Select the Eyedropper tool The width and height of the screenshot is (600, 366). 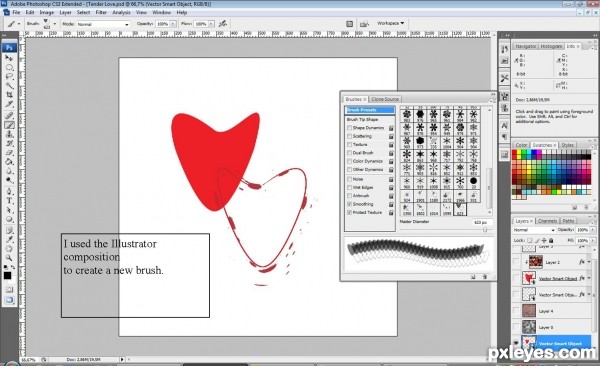tap(9, 240)
